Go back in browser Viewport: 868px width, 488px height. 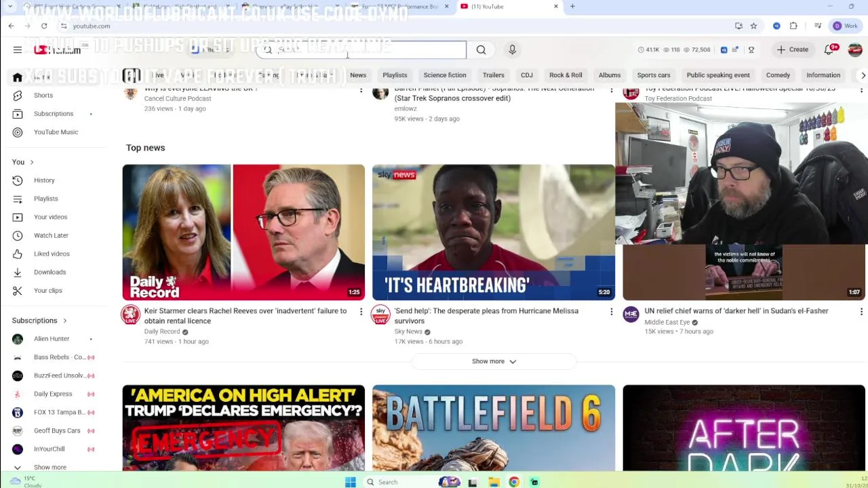tap(11, 26)
